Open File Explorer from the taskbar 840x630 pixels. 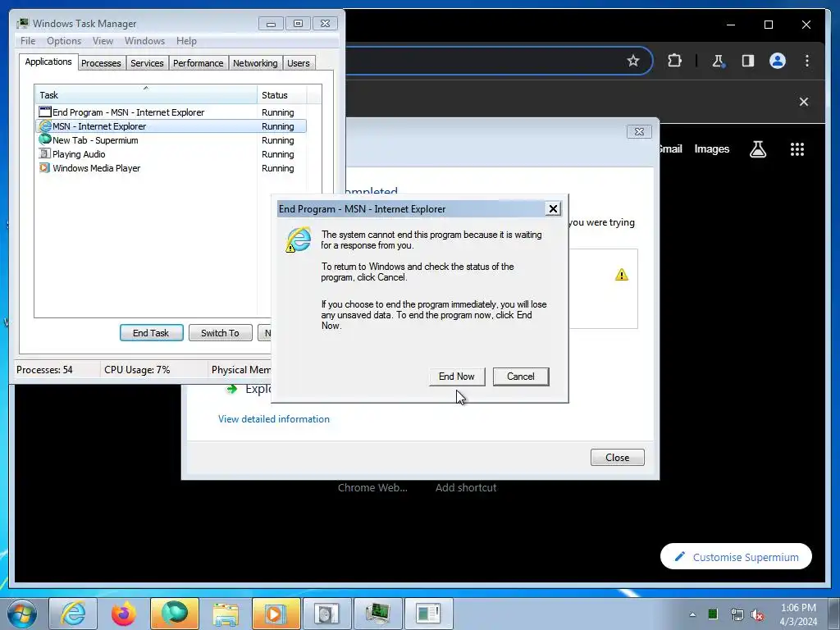click(x=226, y=614)
